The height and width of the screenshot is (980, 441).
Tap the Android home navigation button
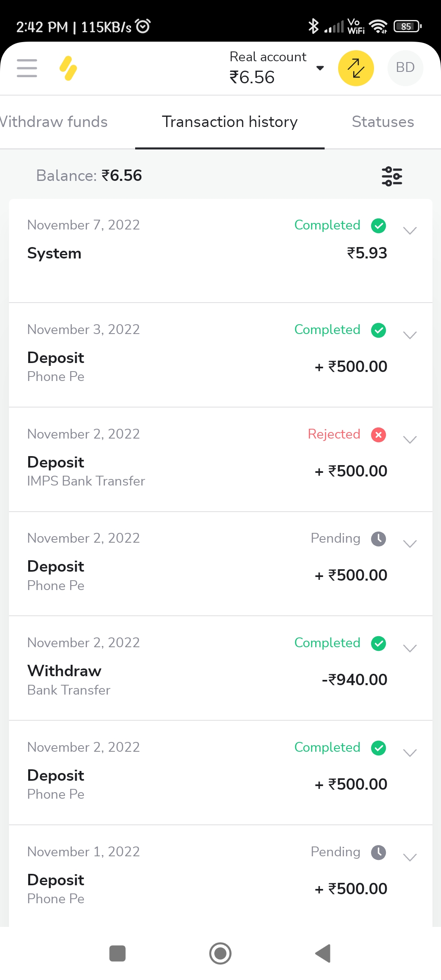pos(220,953)
